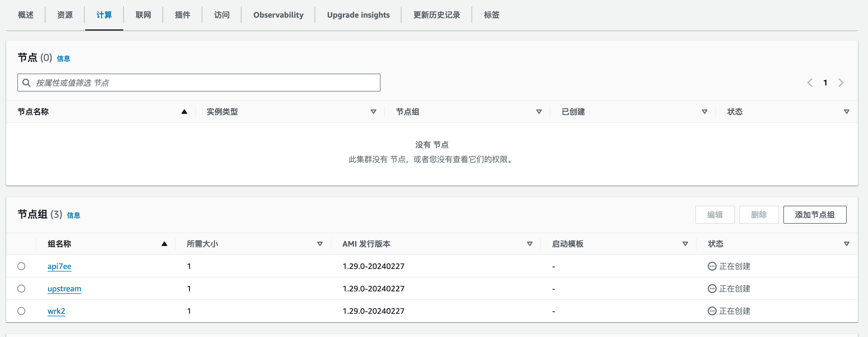Image resolution: width=868 pixels, height=337 pixels.
Task: Sort nodes by 已创建 column arrow
Action: (704, 112)
